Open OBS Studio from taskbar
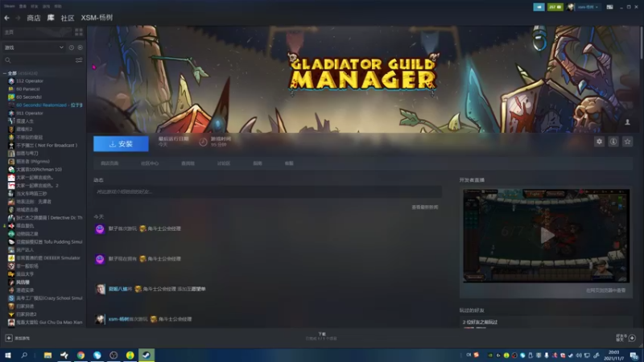This screenshot has width=644, height=362. pyautogui.click(x=114, y=356)
